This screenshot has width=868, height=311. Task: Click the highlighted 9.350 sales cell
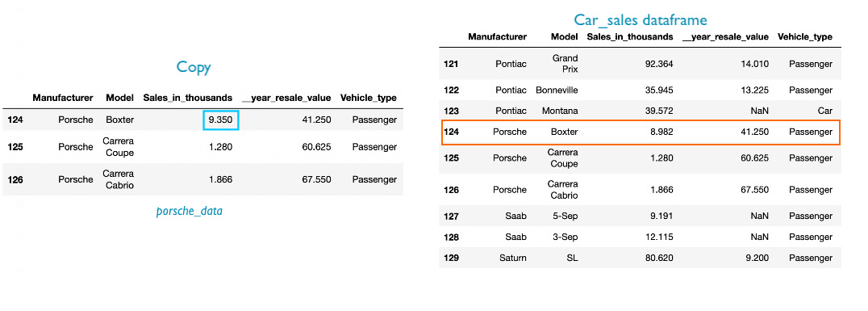[220, 120]
